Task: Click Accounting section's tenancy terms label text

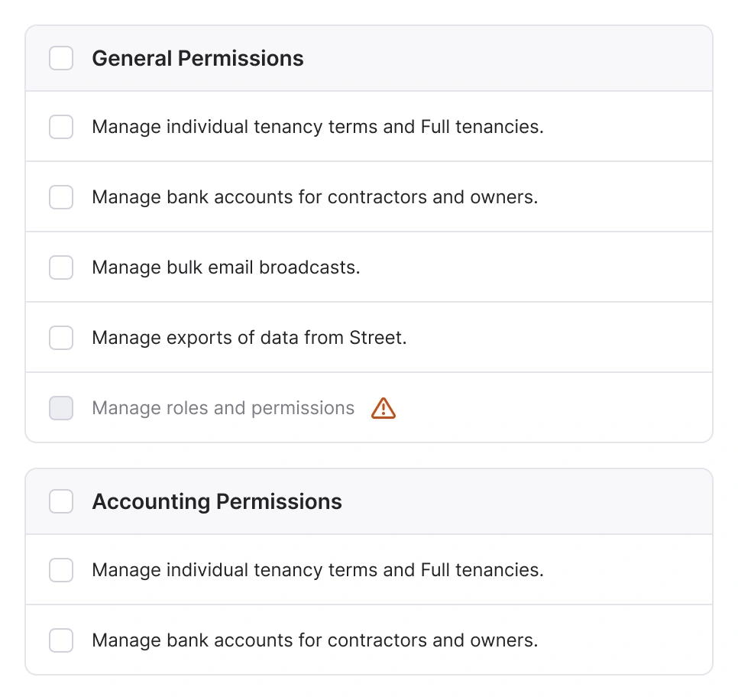Action: click(318, 570)
